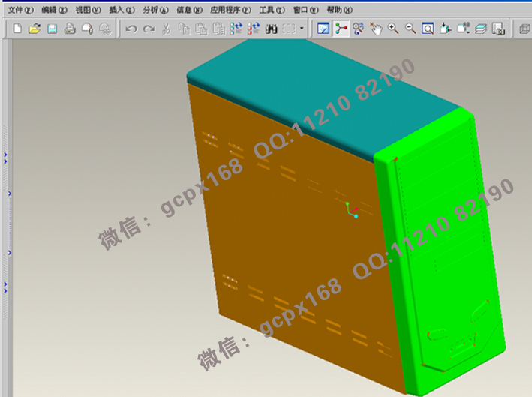Click the topmost blue arrow on left sash
The width and height of the screenshot is (532, 397).
click(x=5, y=156)
